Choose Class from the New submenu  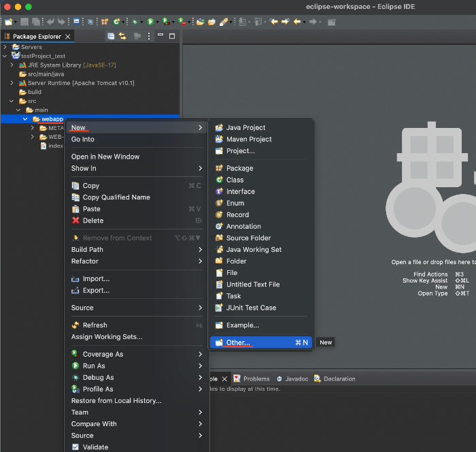(x=261, y=180)
